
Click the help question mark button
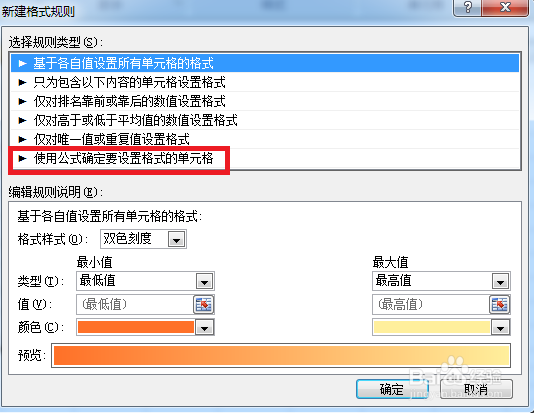[467, 7]
